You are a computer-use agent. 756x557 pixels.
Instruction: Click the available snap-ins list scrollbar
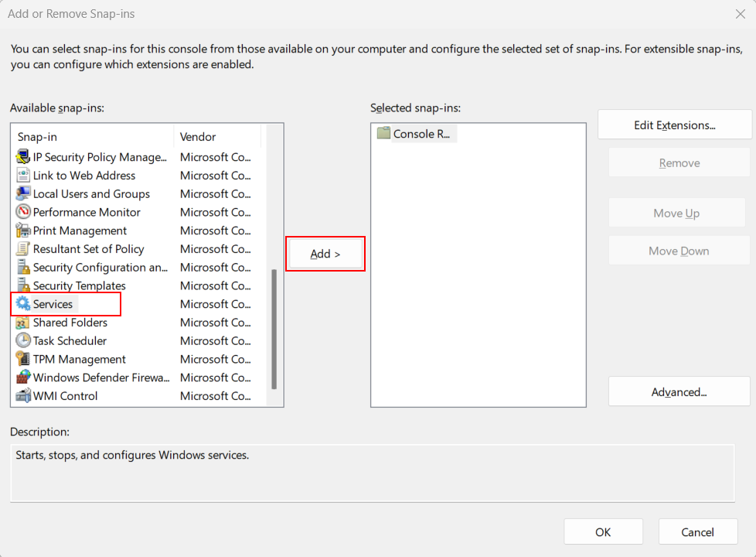274,330
